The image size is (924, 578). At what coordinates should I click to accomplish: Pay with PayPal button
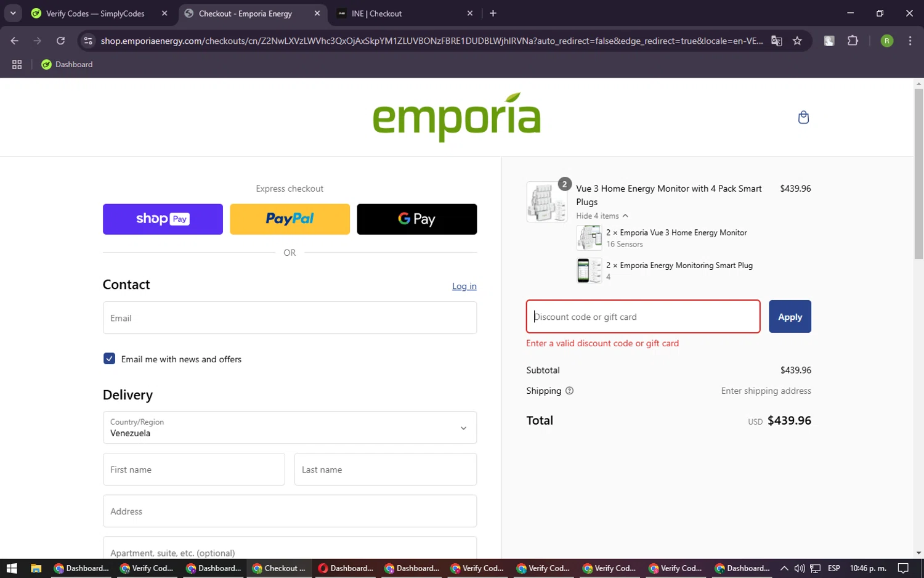pyautogui.click(x=290, y=219)
